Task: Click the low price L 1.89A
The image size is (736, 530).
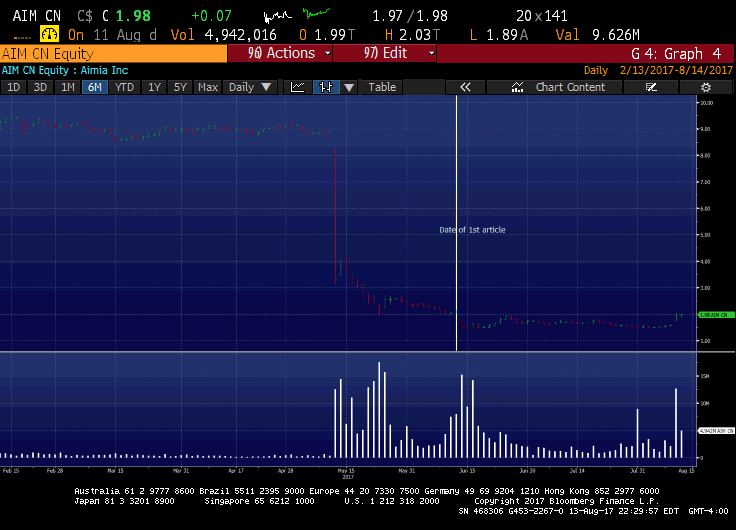Action: [x=499, y=35]
